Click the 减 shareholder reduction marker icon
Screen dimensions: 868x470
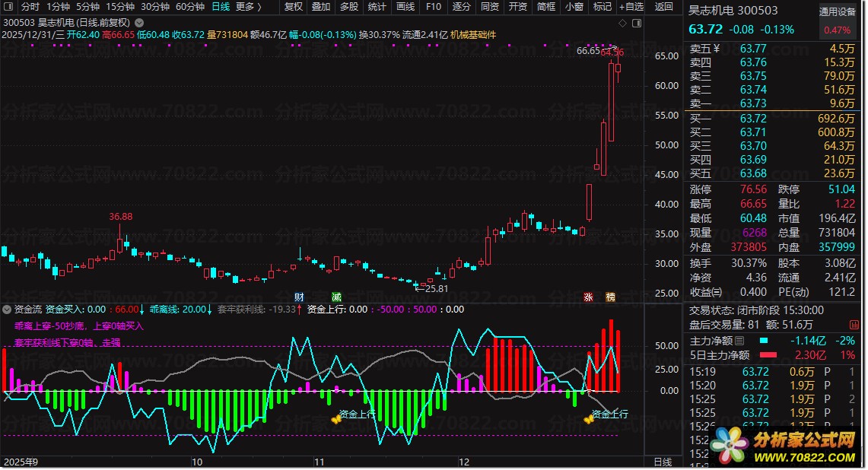tap(335, 296)
